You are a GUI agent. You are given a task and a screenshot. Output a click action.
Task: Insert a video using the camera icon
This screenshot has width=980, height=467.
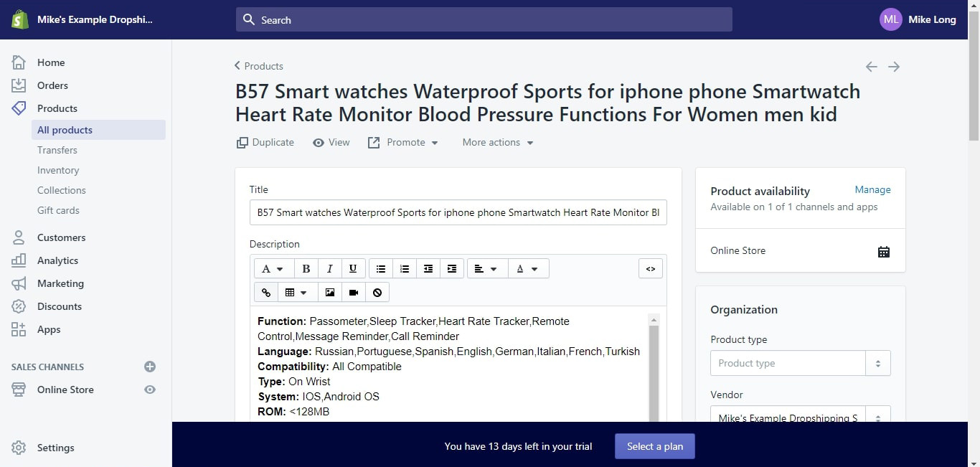(x=354, y=292)
